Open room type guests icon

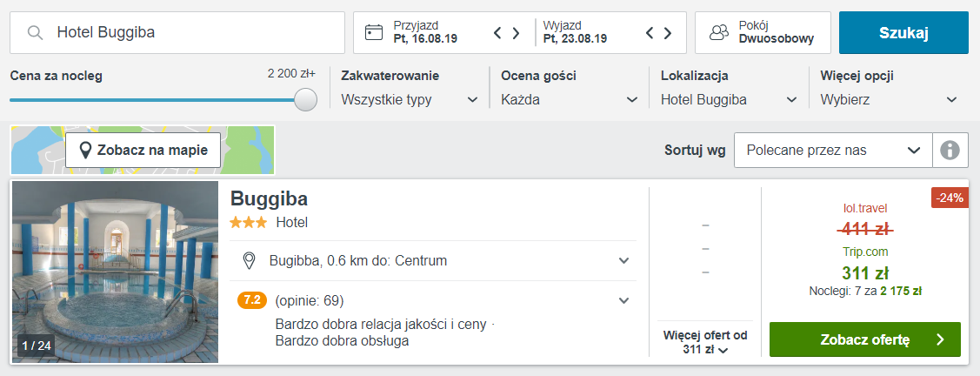tap(719, 32)
